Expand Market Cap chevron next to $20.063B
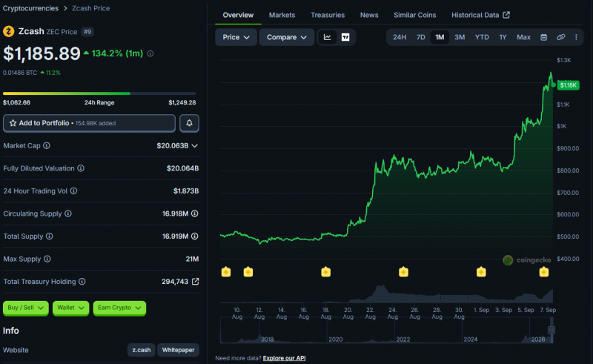The image size is (593, 364). pos(195,146)
